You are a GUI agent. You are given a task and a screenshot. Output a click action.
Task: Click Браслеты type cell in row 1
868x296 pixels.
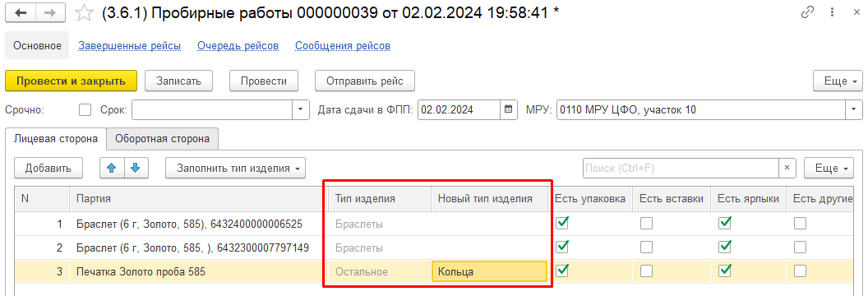click(381, 224)
